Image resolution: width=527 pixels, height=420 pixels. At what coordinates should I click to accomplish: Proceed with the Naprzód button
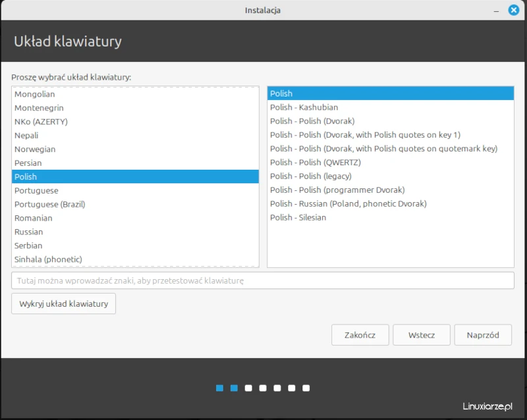483,335
